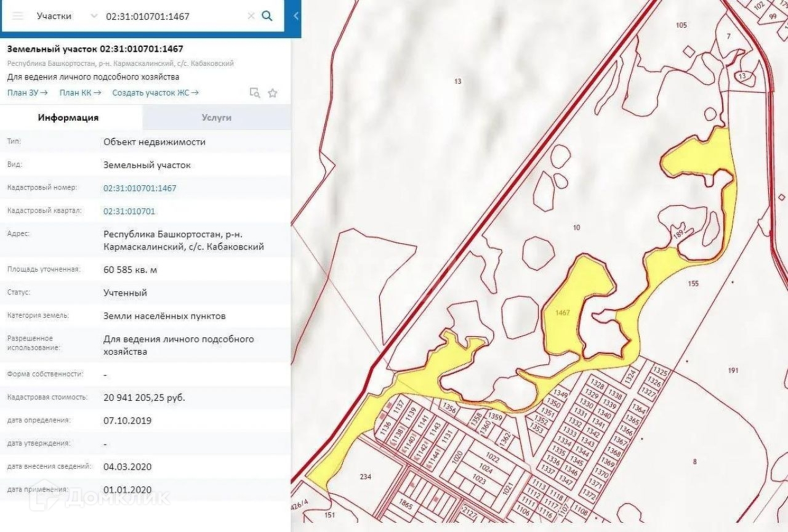
Task: Click parcel 234 on the map
Action: (x=366, y=477)
